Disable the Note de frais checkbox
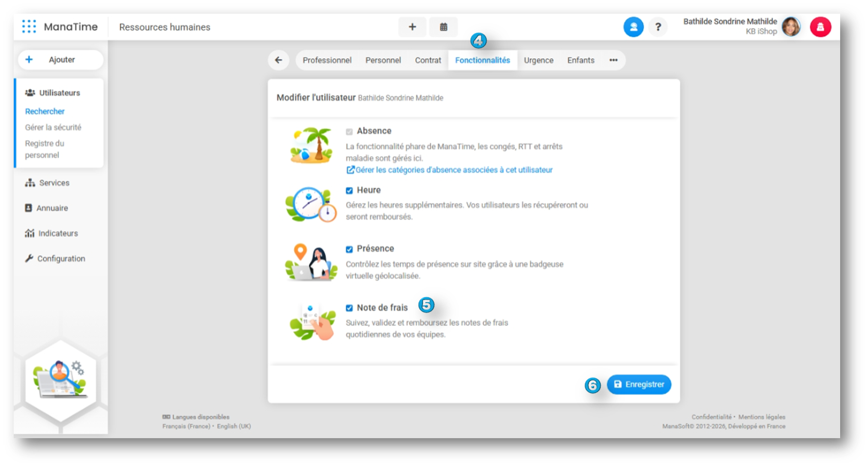Viewport: 868px width, 466px height. pos(349,308)
